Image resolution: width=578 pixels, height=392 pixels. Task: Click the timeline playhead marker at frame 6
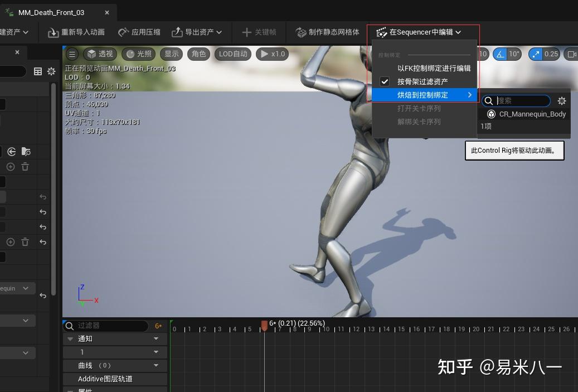(265, 326)
